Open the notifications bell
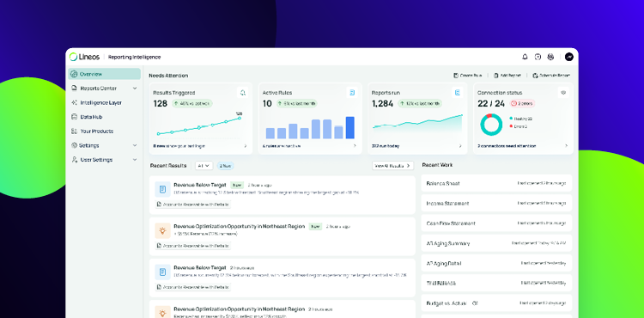 point(525,57)
